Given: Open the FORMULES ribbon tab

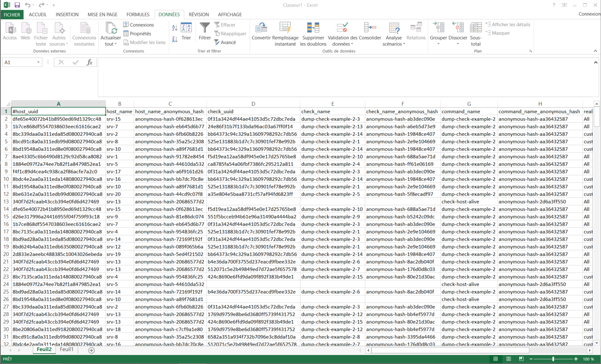Looking at the screenshot, I should click(138, 14).
